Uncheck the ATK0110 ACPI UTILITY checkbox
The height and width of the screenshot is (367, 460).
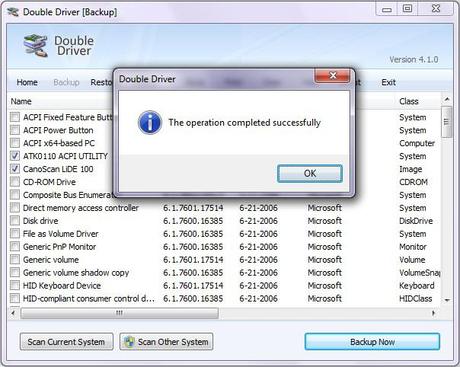(x=15, y=156)
